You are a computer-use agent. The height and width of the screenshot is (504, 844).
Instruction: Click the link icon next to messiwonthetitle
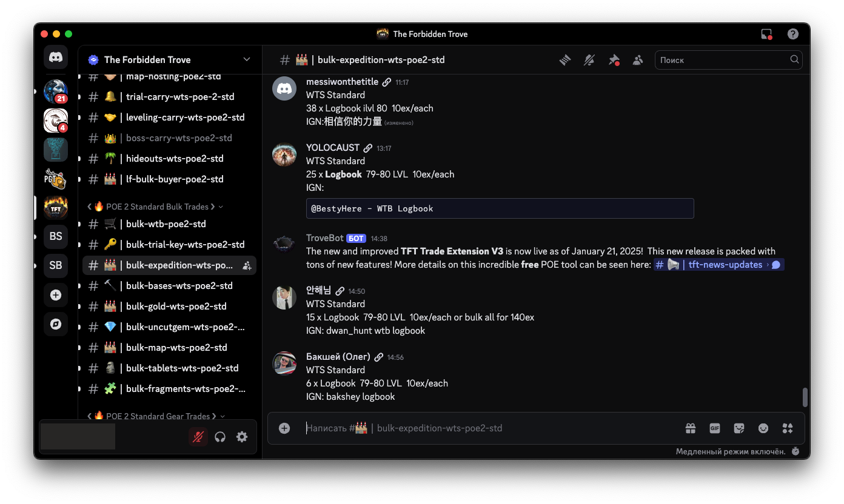click(x=387, y=82)
